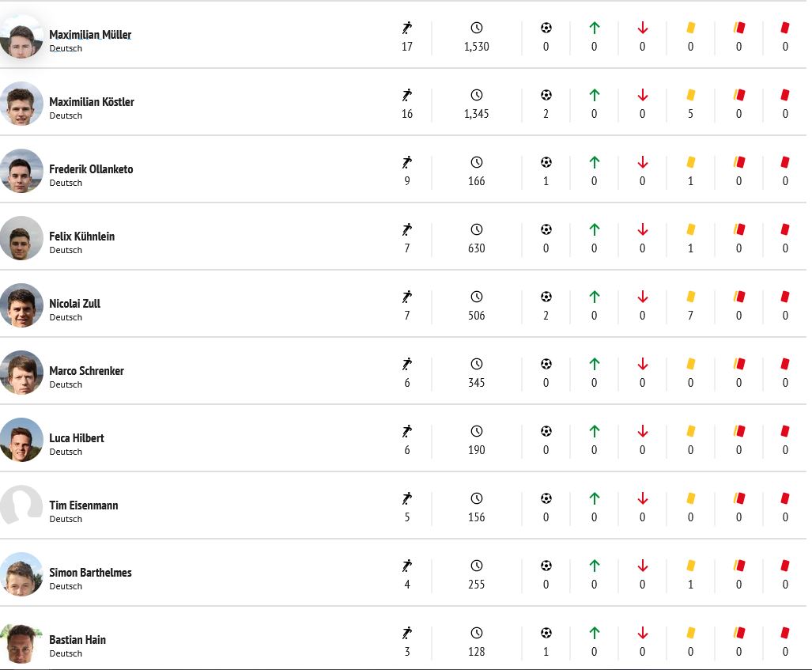This screenshot has width=812, height=670.
Task: Click the minutes clock icon for Simon Barthelmes
Action: pyautogui.click(x=477, y=566)
